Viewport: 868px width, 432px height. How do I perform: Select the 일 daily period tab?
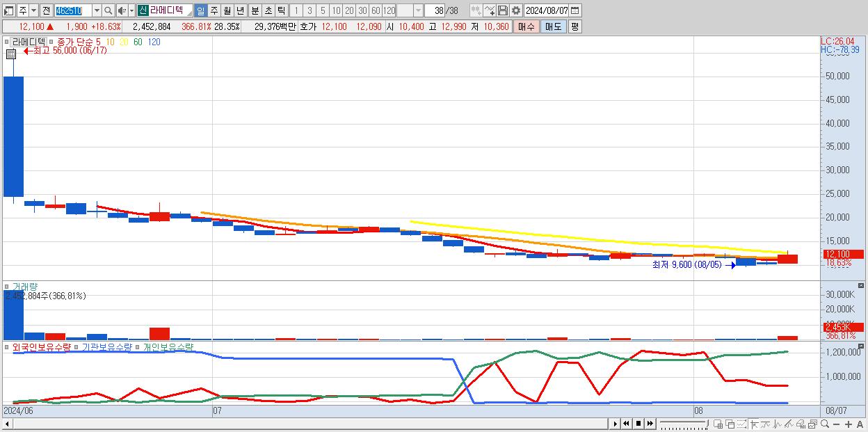pyautogui.click(x=200, y=10)
